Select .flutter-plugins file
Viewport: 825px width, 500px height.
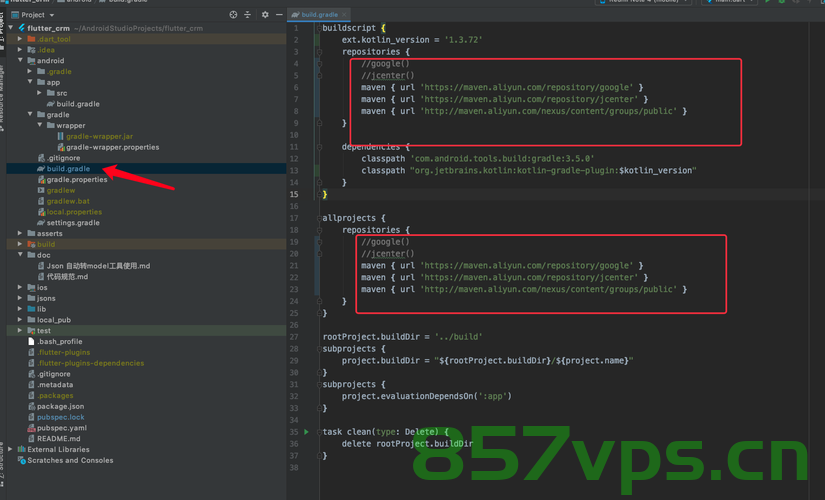(63, 352)
